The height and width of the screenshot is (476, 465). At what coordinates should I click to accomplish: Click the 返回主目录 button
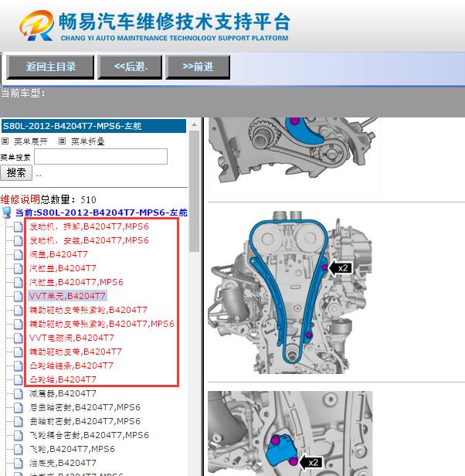tap(50, 66)
